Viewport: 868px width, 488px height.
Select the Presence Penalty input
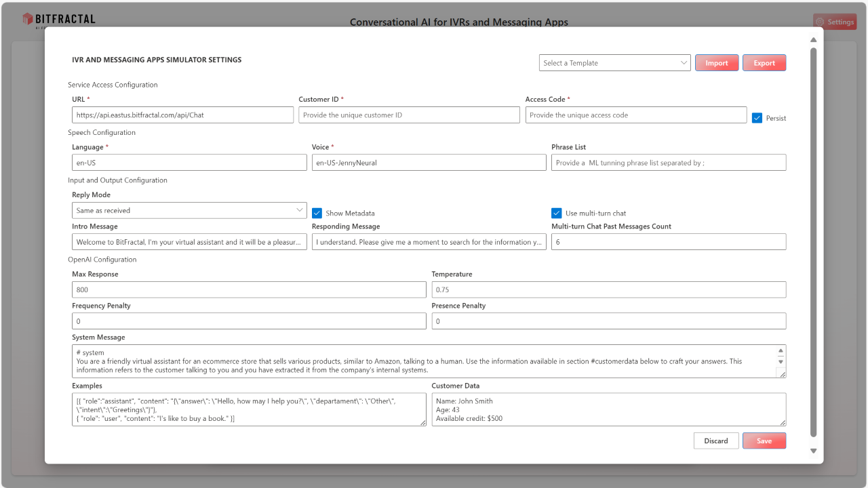click(609, 321)
